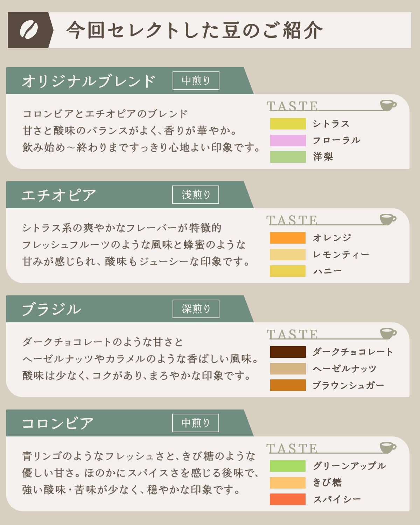Pick the orange オレンジ color swatch

point(288,238)
